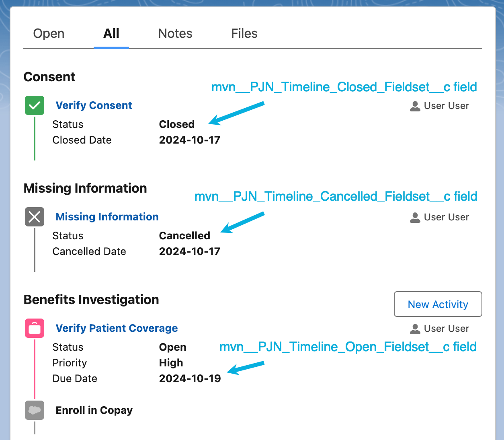Click the Consent section heading
The width and height of the screenshot is (504, 440).
click(x=49, y=77)
